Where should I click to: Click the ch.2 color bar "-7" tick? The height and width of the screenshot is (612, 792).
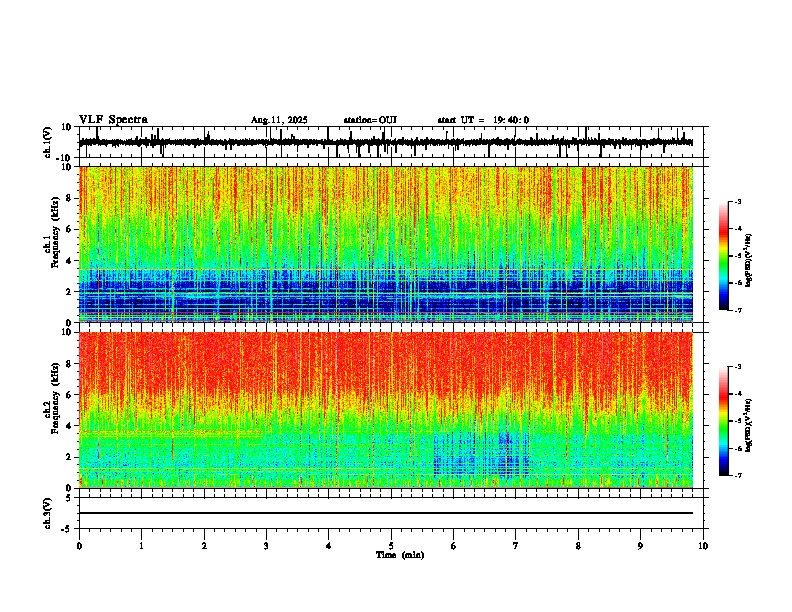(x=738, y=475)
